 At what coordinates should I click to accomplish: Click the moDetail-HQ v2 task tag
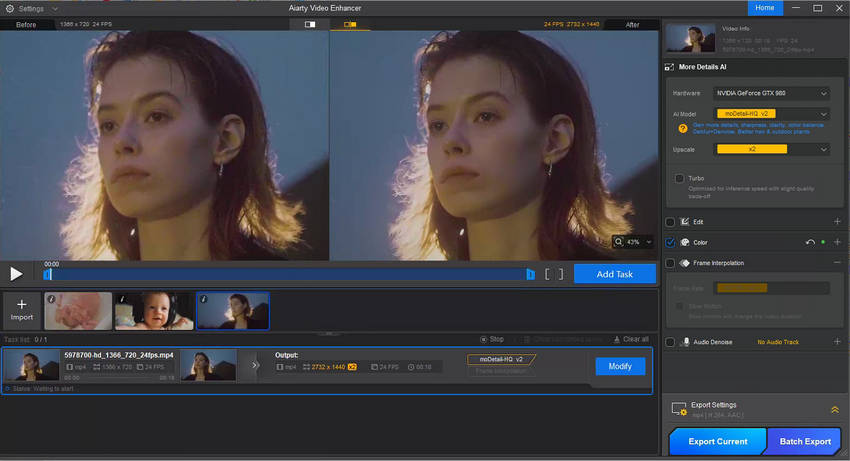[x=501, y=359]
